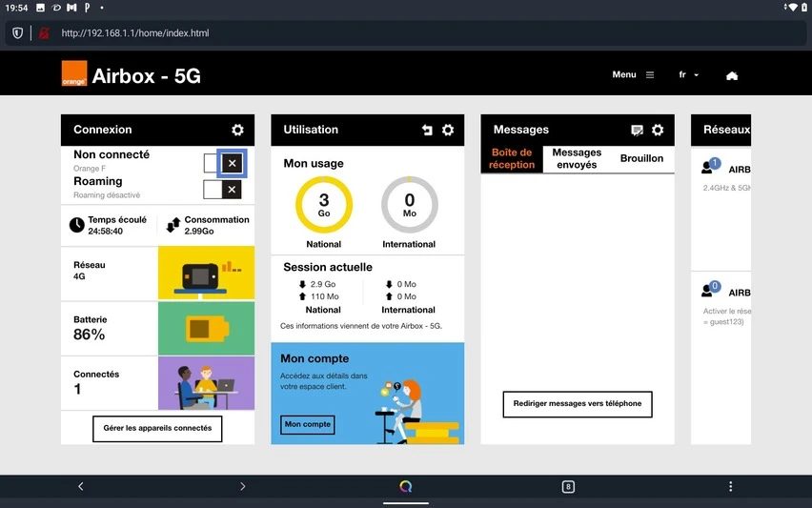Toggle the Roaming switch
The image size is (812, 508).
(222, 190)
